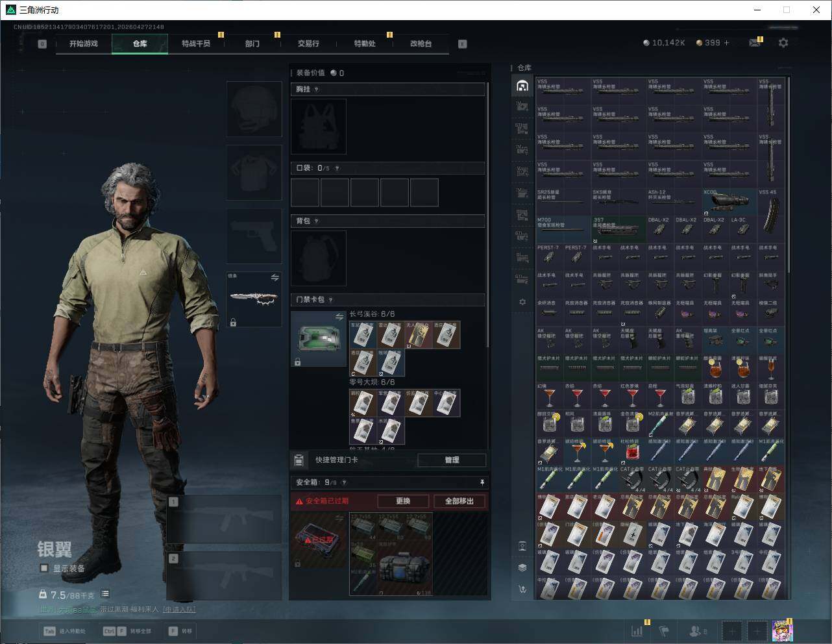Click the 背包 help question mark

(x=317, y=221)
